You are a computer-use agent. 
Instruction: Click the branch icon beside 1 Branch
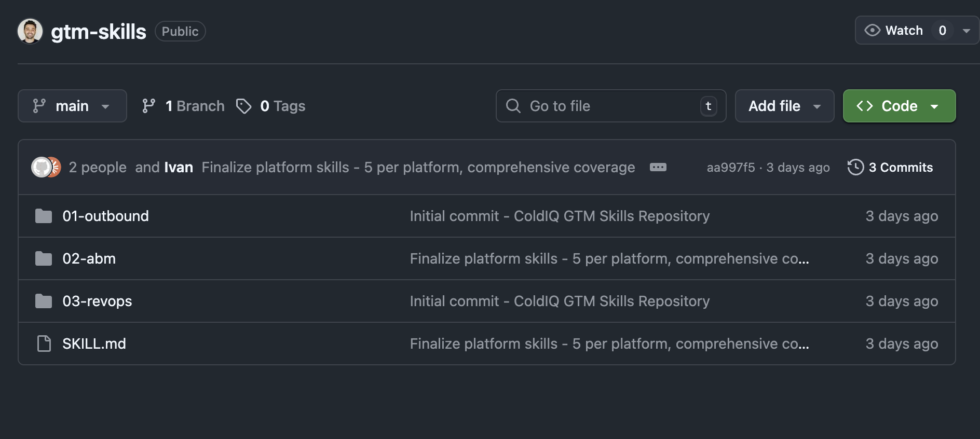click(x=149, y=106)
